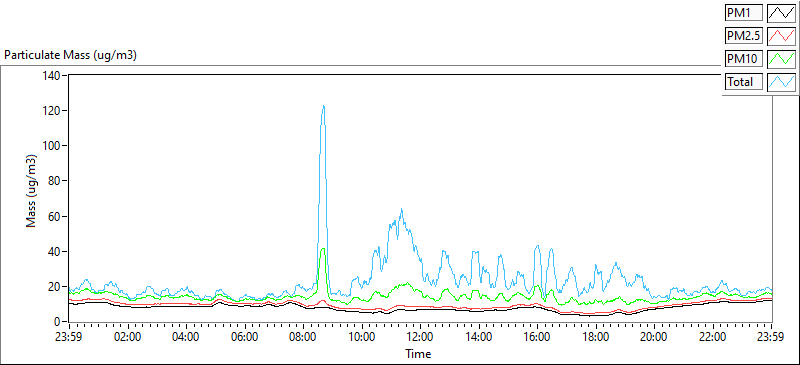
Task: Select the PM1 legend label
Action: click(744, 12)
